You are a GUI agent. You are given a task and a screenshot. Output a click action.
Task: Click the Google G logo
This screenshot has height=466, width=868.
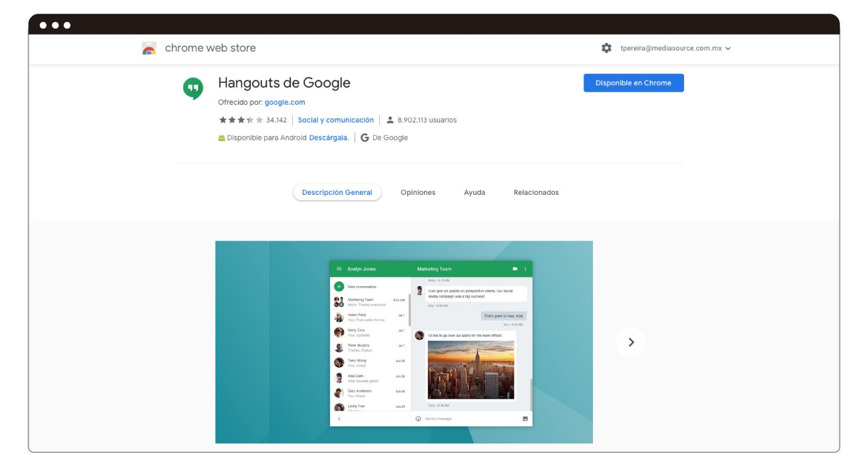tap(365, 138)
